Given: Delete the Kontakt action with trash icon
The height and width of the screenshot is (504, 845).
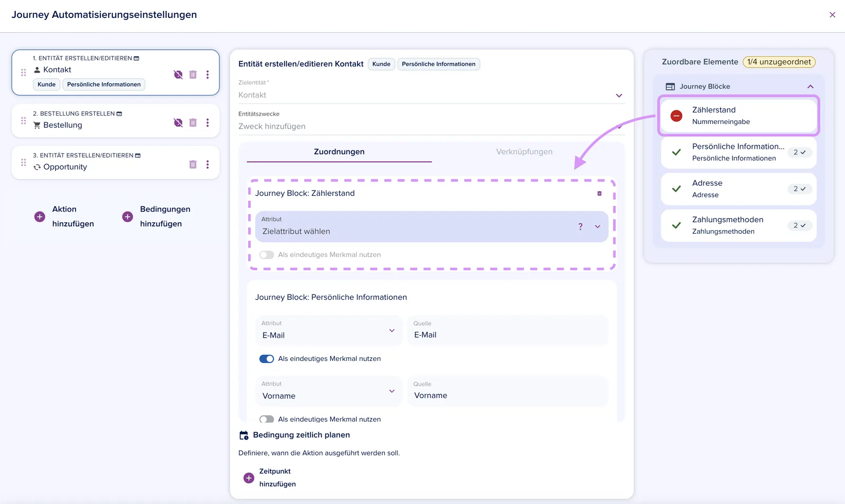Looking at the screenshot, I should tap(193, 74).
